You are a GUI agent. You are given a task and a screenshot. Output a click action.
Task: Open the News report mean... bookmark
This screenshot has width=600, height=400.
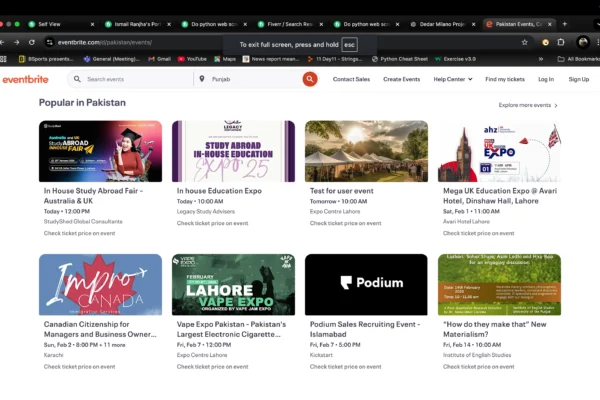pyautogui.click(x=271, y=59)
